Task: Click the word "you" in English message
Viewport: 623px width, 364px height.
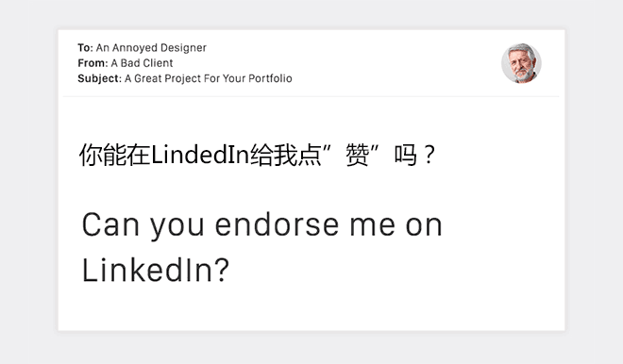Action: tap(177, 228)
